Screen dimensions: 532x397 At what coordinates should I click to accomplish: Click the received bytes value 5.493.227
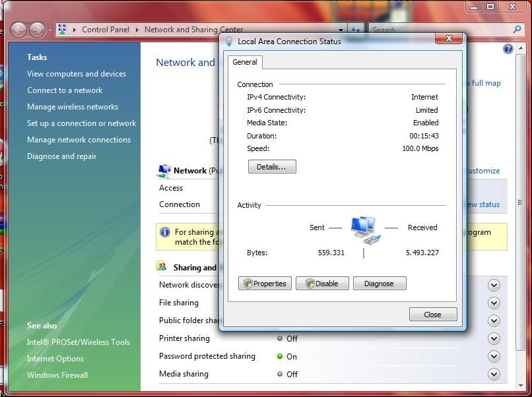pos(422,253)
